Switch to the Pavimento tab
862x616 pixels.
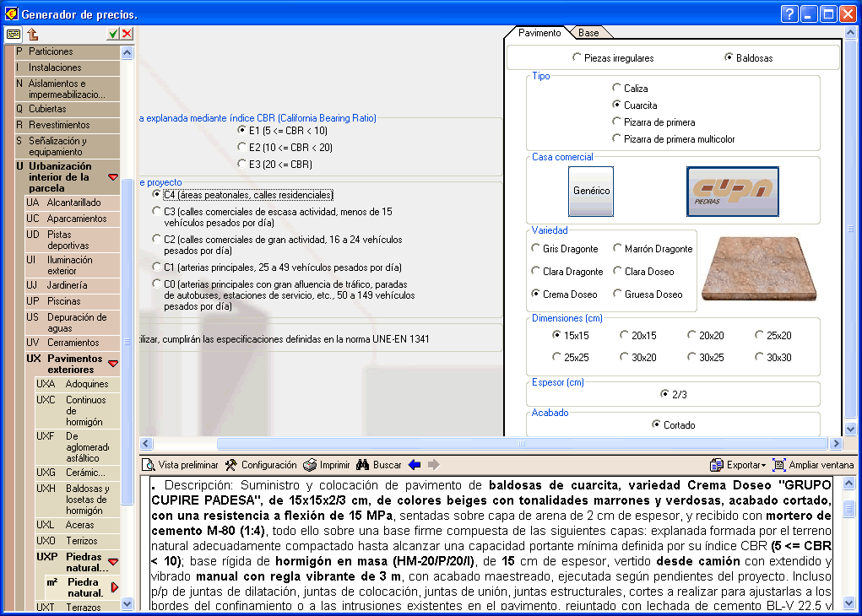click(539, 32)
